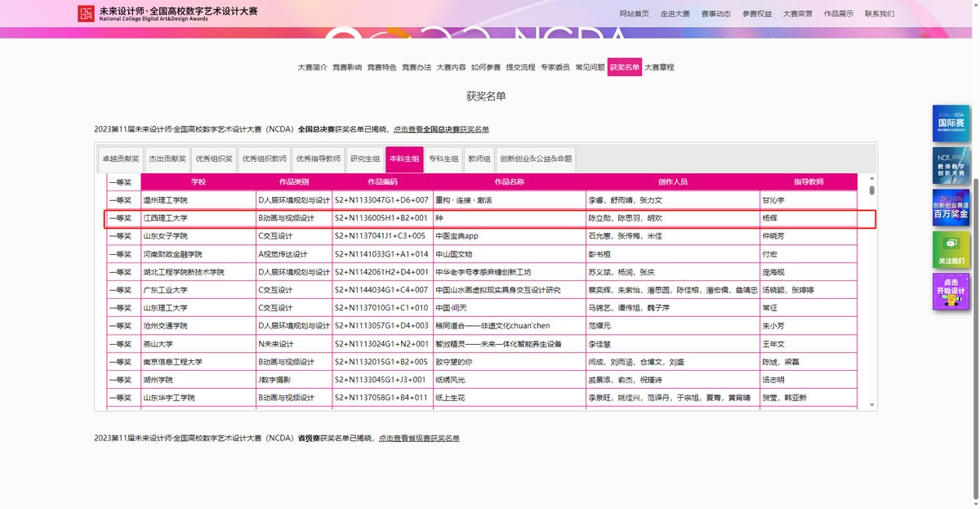Open 走进大赛 navigation item
The image size is (980, 509).
point(675,14)
